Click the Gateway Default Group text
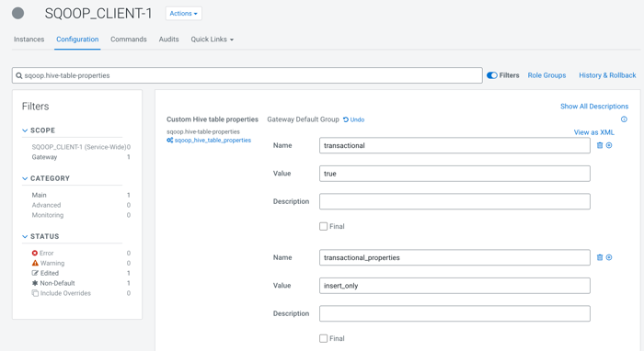This screenshot has width=644, height=351. coord(303,119)
